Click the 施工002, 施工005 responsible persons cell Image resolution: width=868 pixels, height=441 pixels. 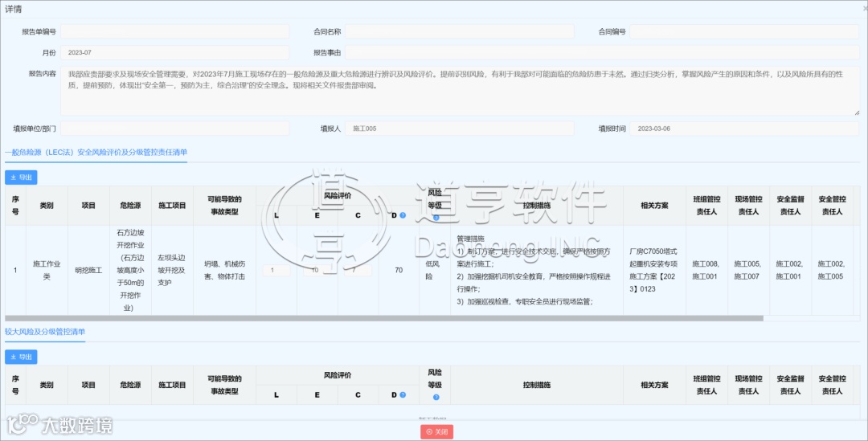[x=833, y=271]
